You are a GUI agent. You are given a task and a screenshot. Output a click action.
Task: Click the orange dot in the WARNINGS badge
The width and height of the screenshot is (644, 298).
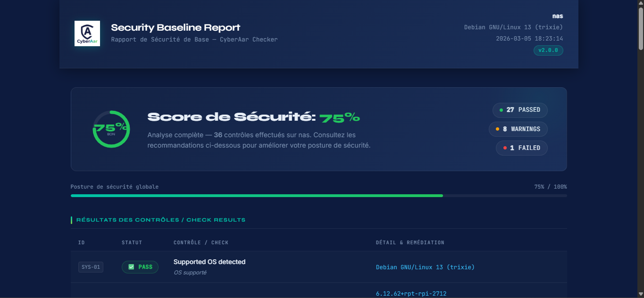[x=497, y=129]
